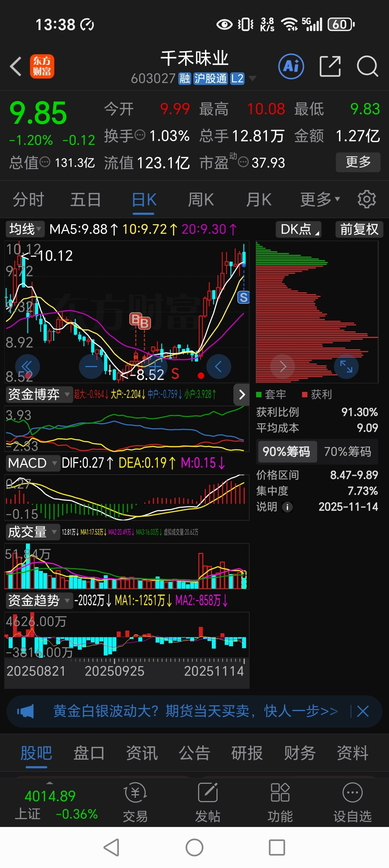Screen dimensions: 389x868
Task: Tap the share icon
Action: pyautogui.click(x=330, y=66)
